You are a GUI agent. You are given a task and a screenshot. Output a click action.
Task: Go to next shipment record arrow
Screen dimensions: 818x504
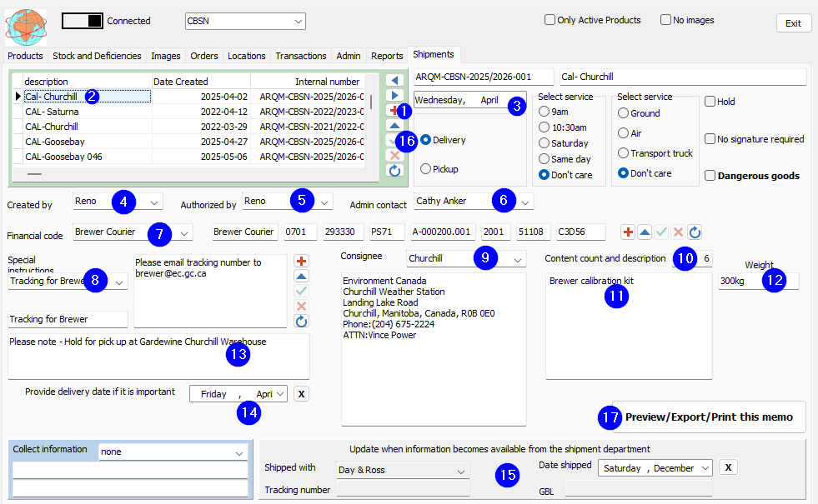tap(394, 95)
